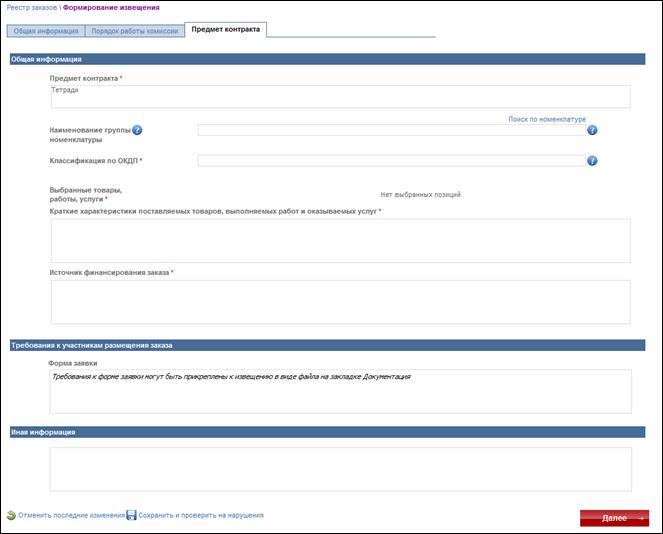Click the 'Нет выбранных позиций' text
The width and height of the screenshot is (663, 534).
click(x=420, y=194)
